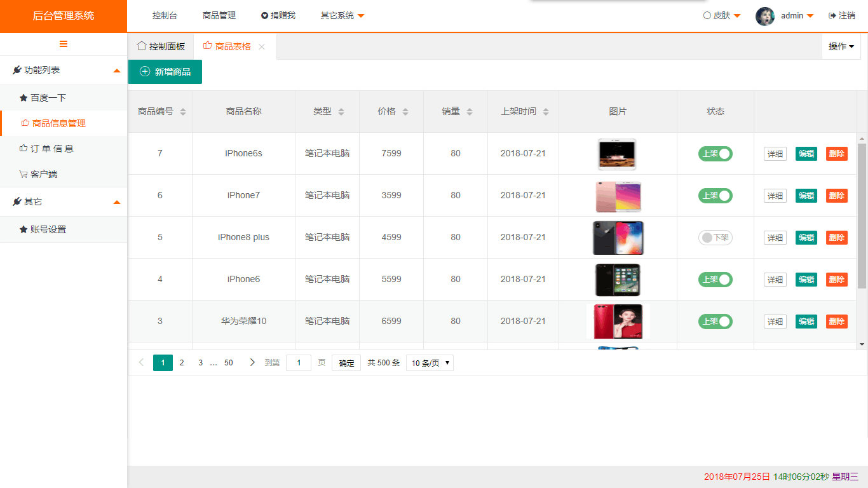Click the page number input field

pyautogui.click(x=298, y=363)
